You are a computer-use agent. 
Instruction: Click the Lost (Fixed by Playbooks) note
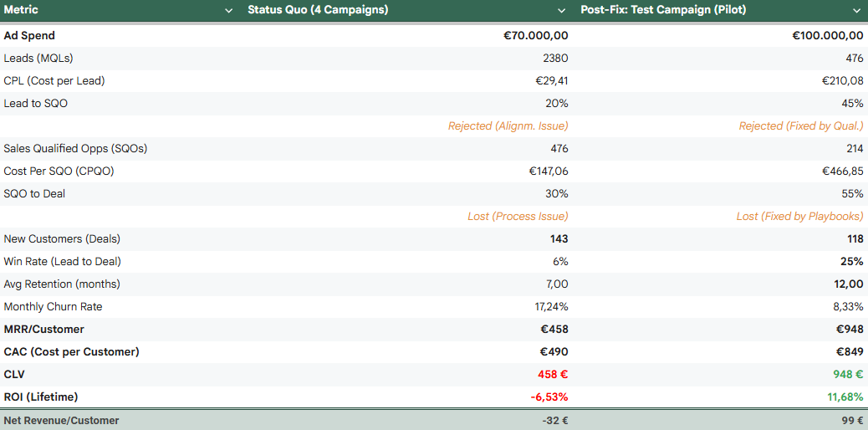[800, 217]
